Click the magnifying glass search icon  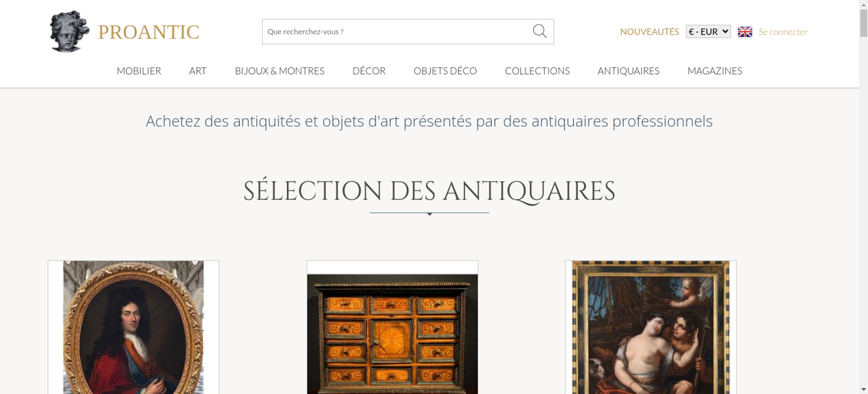coord(539,31)
